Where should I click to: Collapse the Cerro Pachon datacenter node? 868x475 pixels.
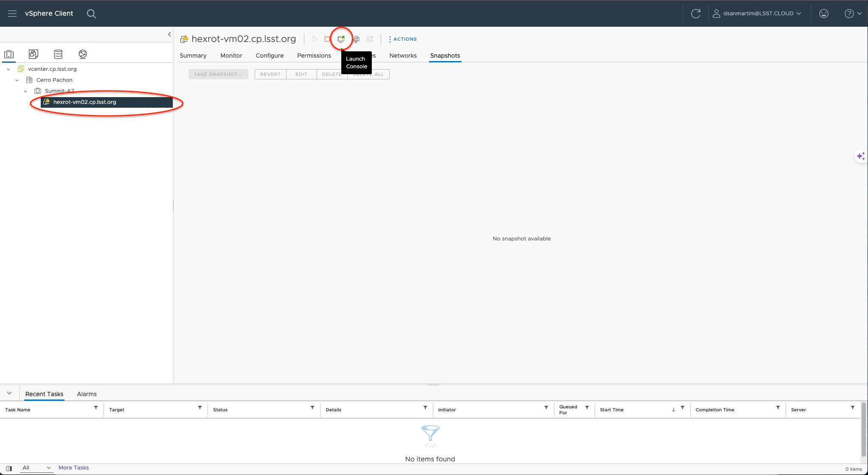(17, 80)
